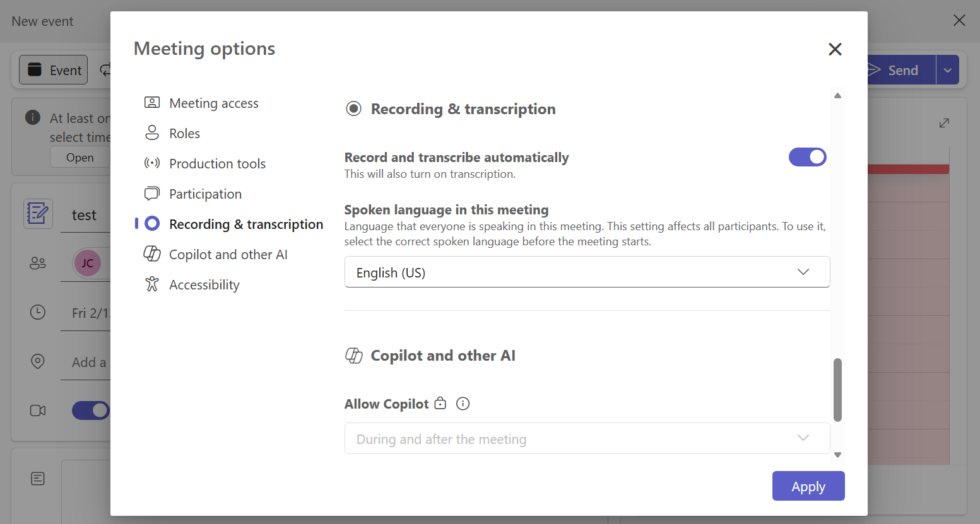Expand the Allow Copilot dropdown

pos(587,438)
